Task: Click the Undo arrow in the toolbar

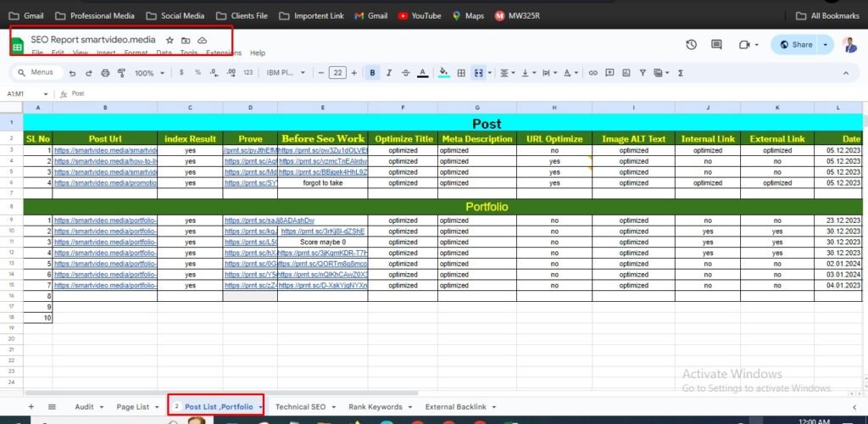Action: 73,73
